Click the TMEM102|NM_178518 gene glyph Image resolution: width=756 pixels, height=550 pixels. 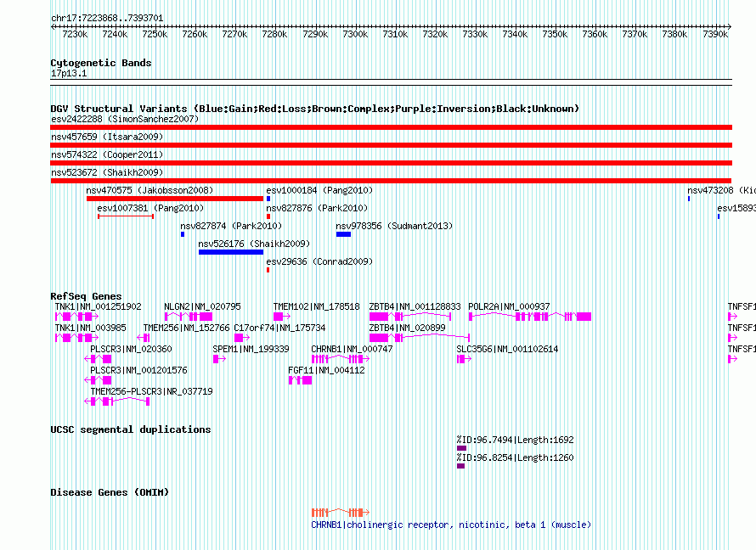click(282, 317)
